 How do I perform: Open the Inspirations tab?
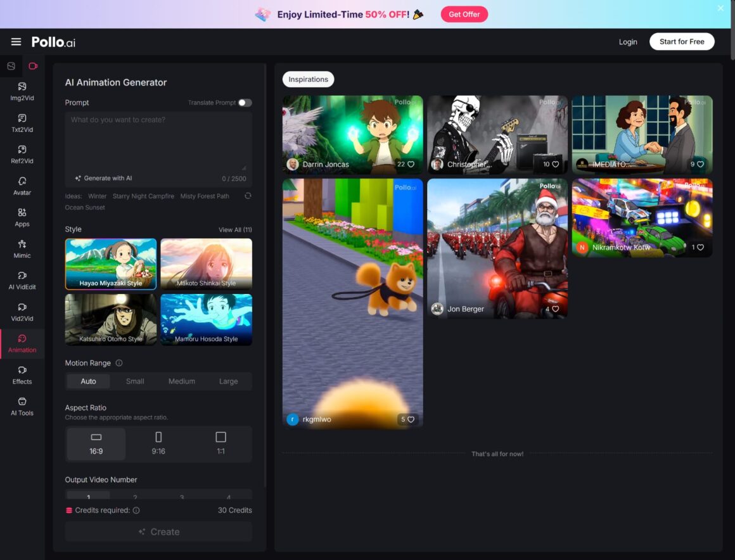click(308, 79)
